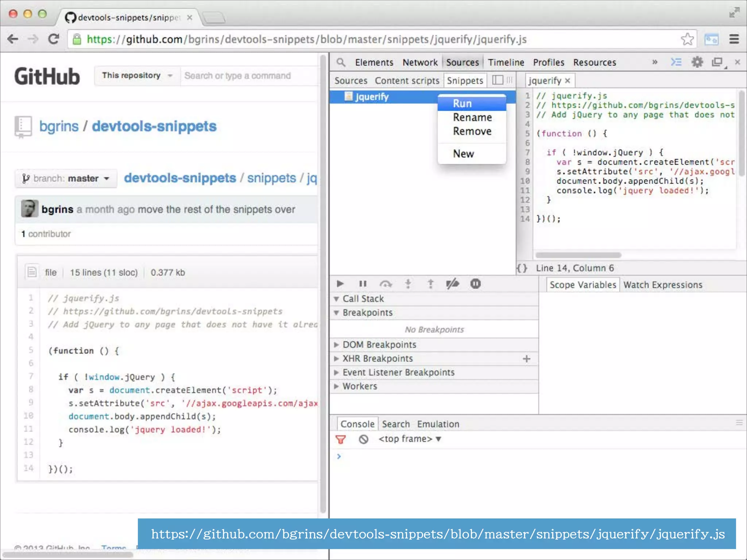This screenshot has width=747, height=560.
Task: Step into the next function call
Action: pyautogui.click(x=408, y=284)
